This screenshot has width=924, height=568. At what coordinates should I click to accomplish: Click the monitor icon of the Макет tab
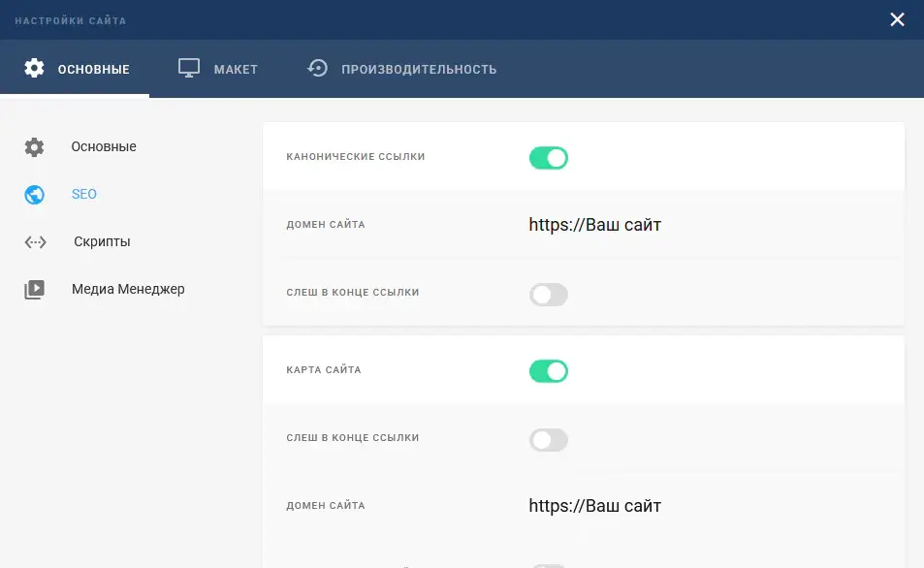(188, 68)
